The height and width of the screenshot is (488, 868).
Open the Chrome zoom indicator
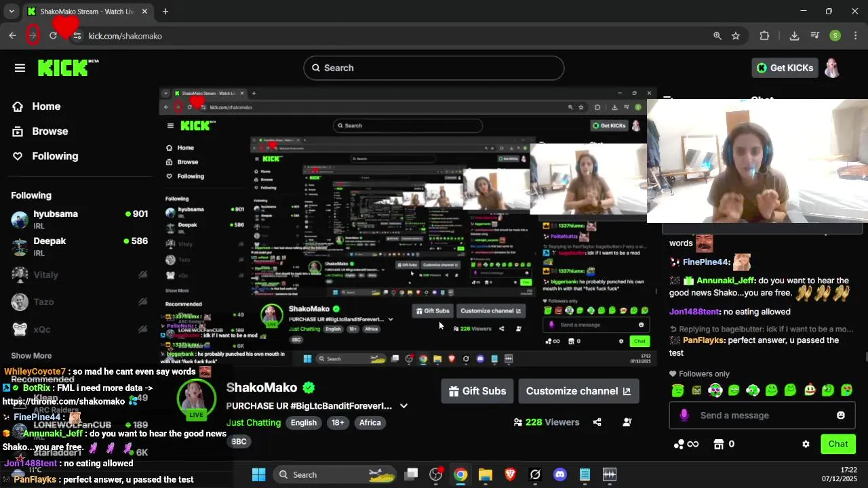click(x=717, y=36)
